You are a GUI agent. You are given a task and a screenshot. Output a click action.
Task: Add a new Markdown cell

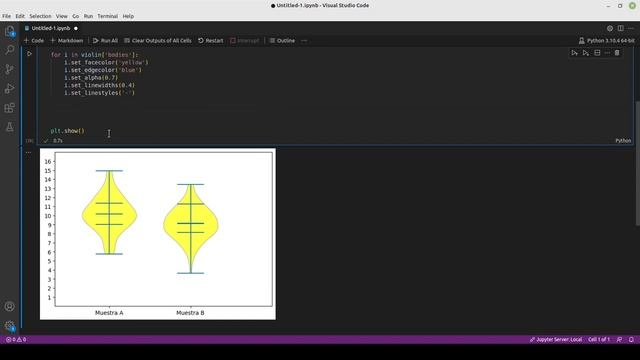pyautogui.click(x=67, y=40)
